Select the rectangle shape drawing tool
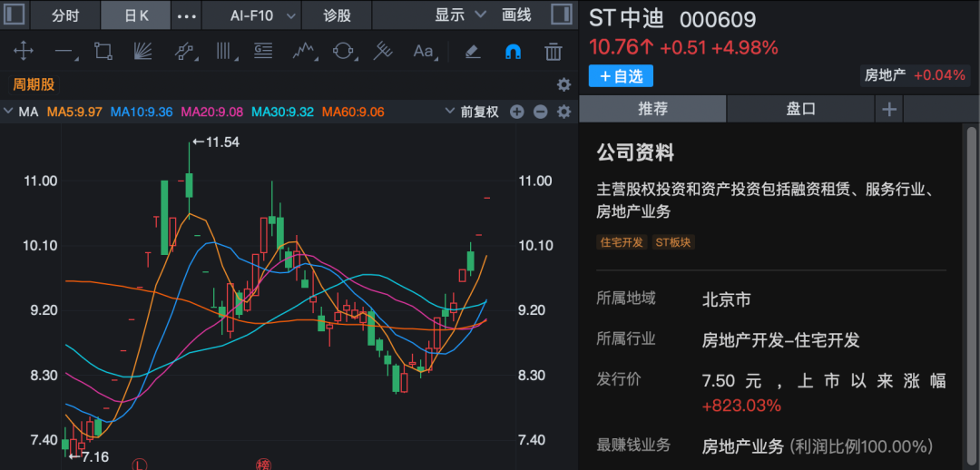The height and width of the screenshot is (470, 980). [x=103, y=51]
